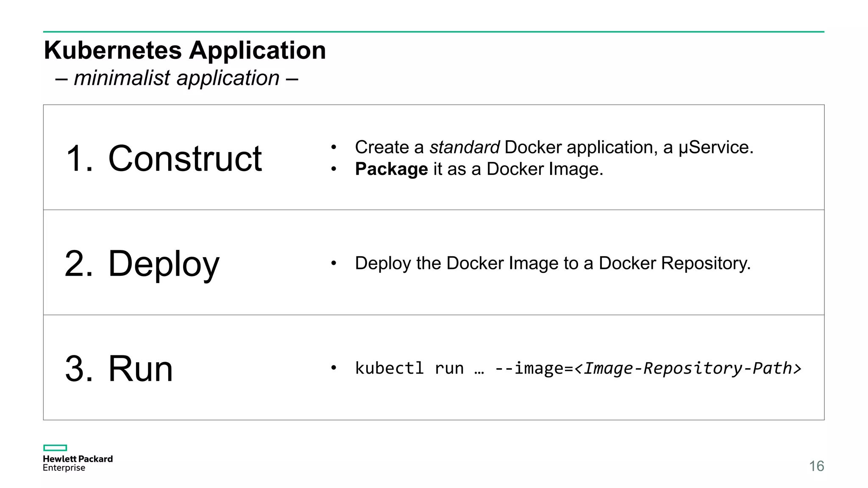The image size is (868, 488).
Task: Click the '– minimalist application –' subtitle
Action: click(177, 78)
